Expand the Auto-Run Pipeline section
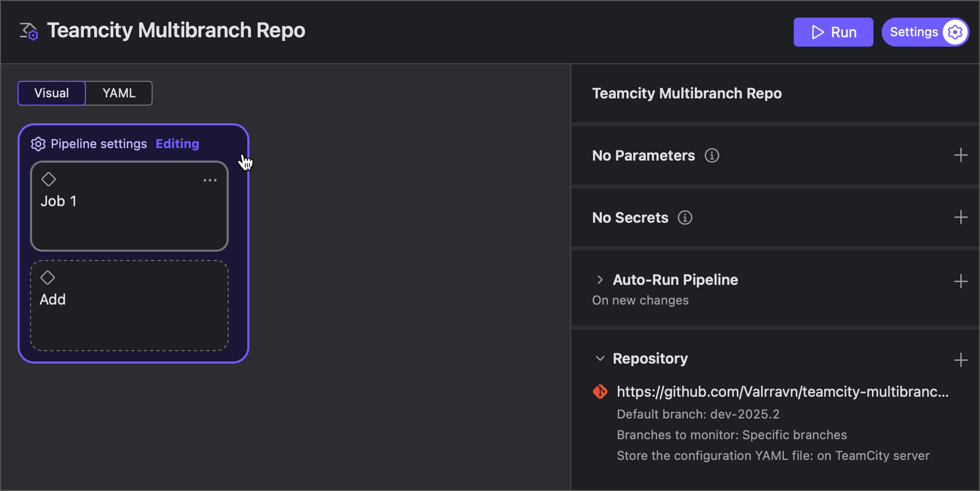This screenshot has width=980, height=491. [x=600, y=280]
